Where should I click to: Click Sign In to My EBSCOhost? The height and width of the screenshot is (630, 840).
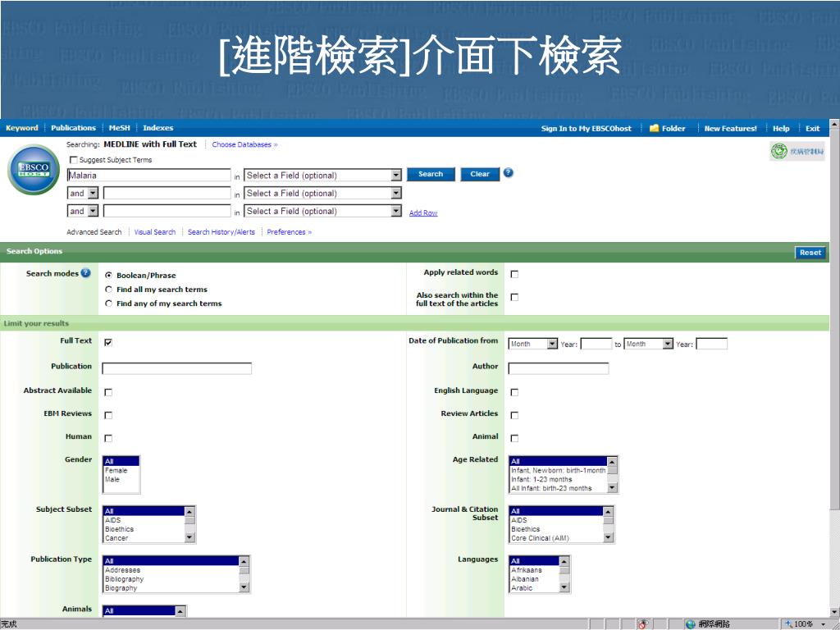pos(586,129)
